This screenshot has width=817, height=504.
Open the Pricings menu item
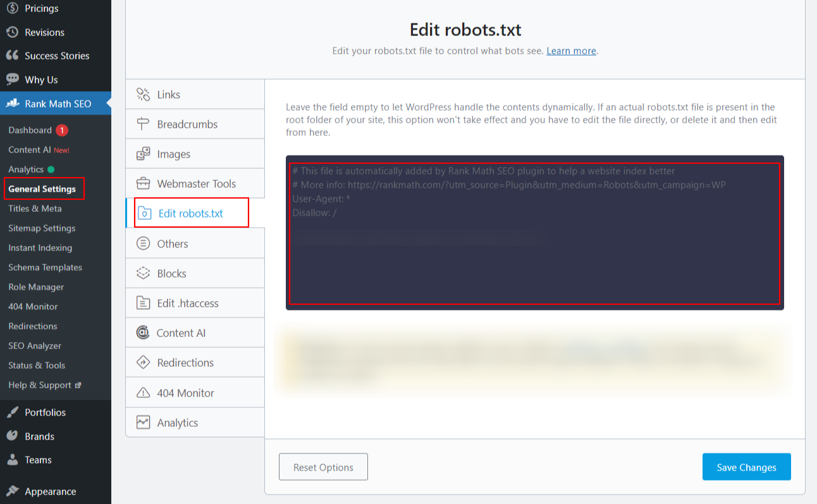[x=56, y=8]
